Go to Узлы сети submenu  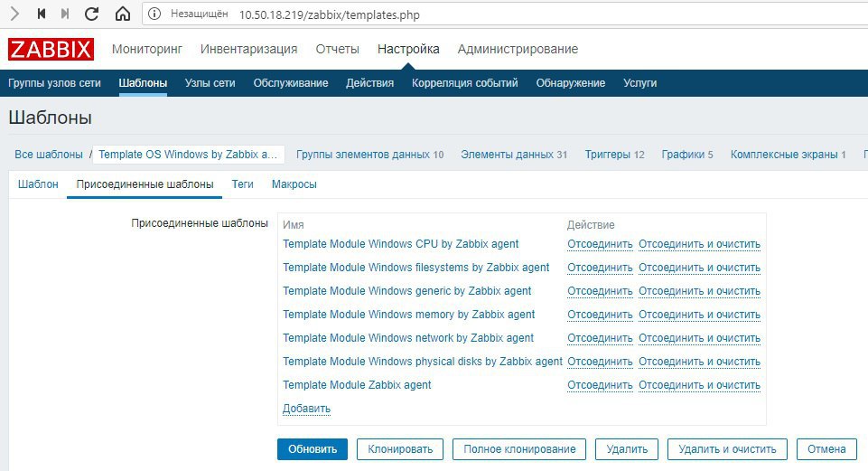click(210, 83)
